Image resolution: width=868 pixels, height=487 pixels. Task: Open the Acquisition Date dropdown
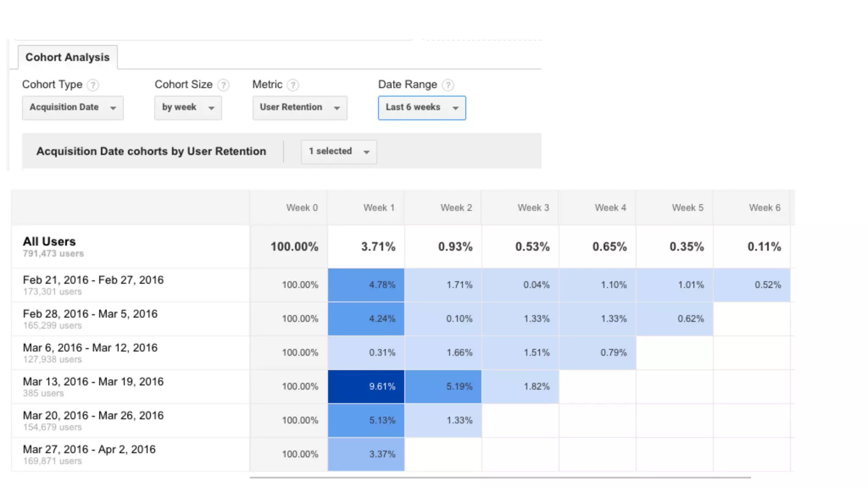72,108
